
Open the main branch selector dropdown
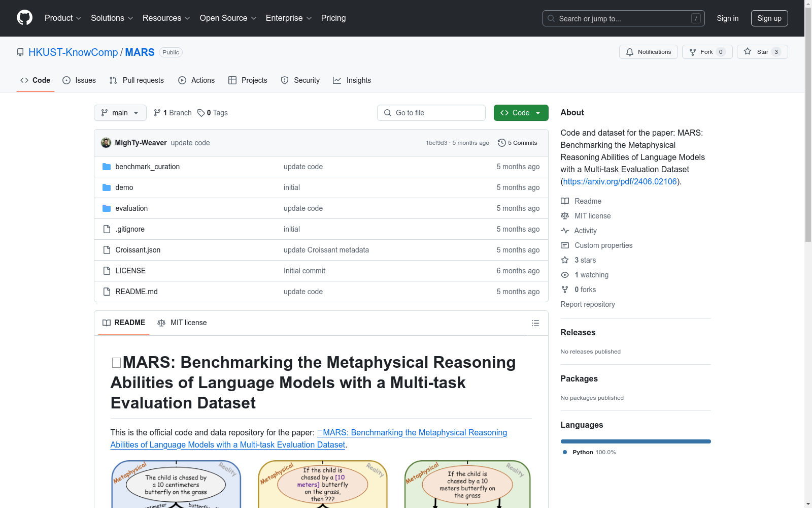(120, 113)
